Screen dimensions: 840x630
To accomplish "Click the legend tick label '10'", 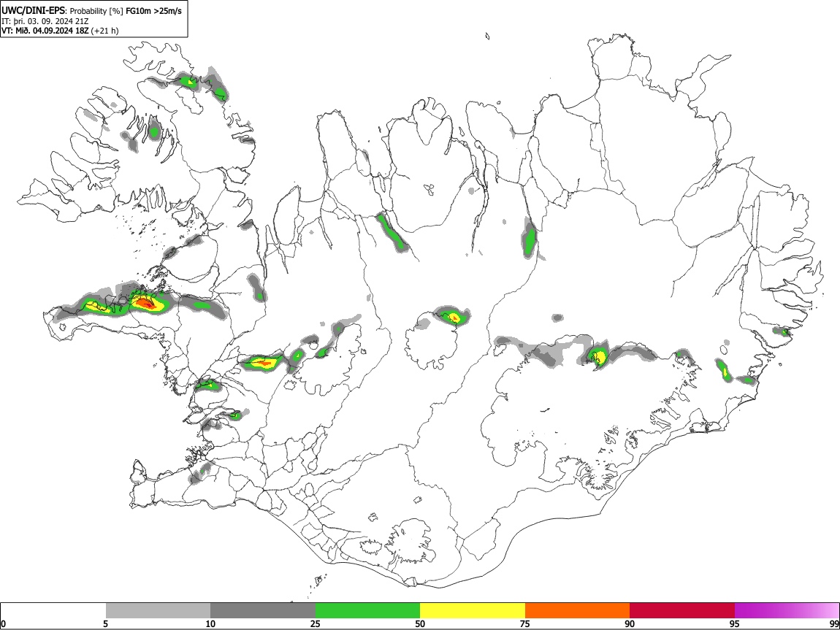I will point(210,623).
